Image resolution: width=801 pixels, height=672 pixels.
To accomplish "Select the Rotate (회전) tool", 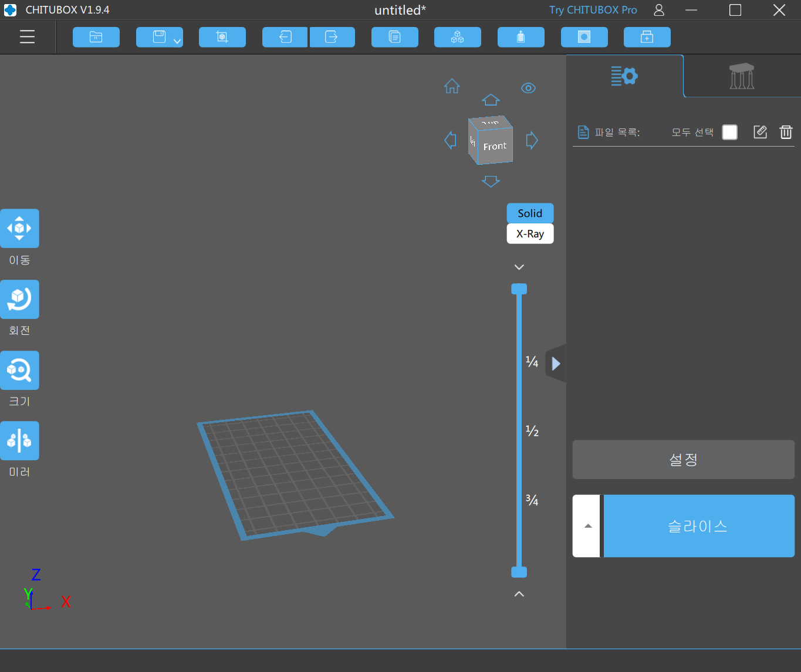I will tap(19, 300).
